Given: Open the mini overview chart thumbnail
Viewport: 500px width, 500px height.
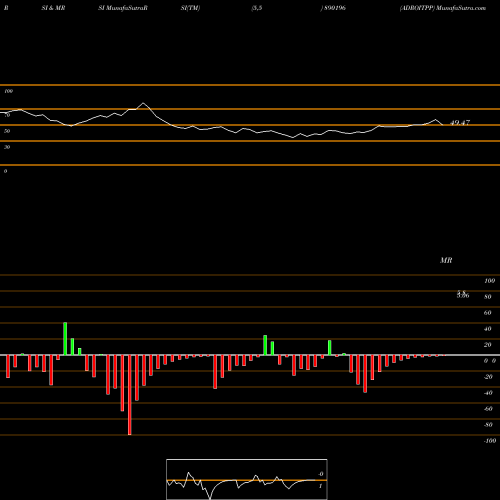Looking at the screenshot, I should point(247,479).
